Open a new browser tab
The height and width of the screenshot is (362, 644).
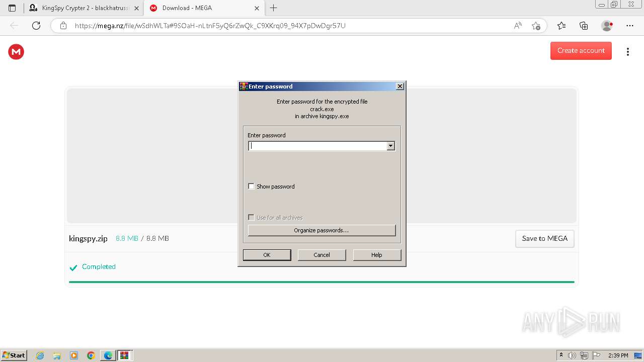[x=273, y=8]
